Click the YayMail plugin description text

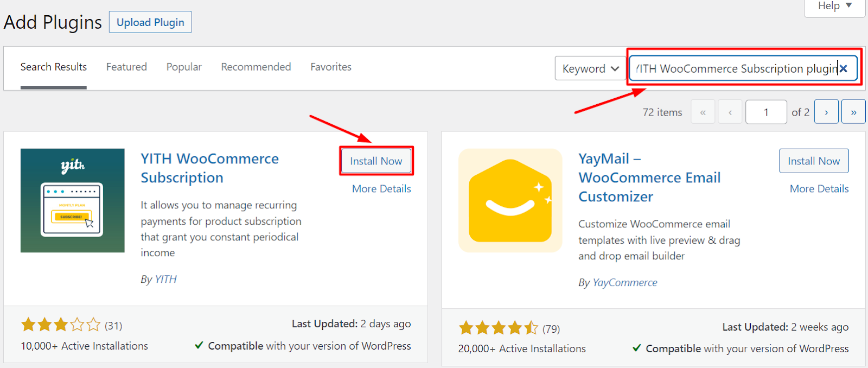click(659, 240)
